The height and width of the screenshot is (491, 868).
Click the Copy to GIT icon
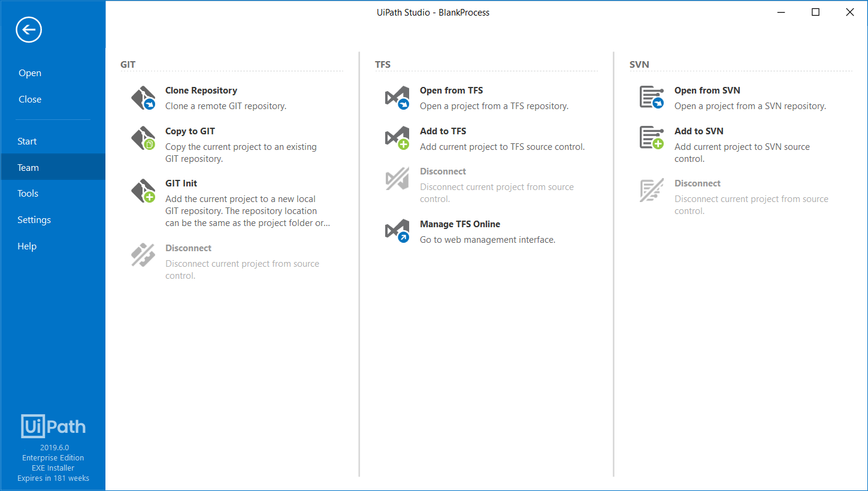[143, 138]
